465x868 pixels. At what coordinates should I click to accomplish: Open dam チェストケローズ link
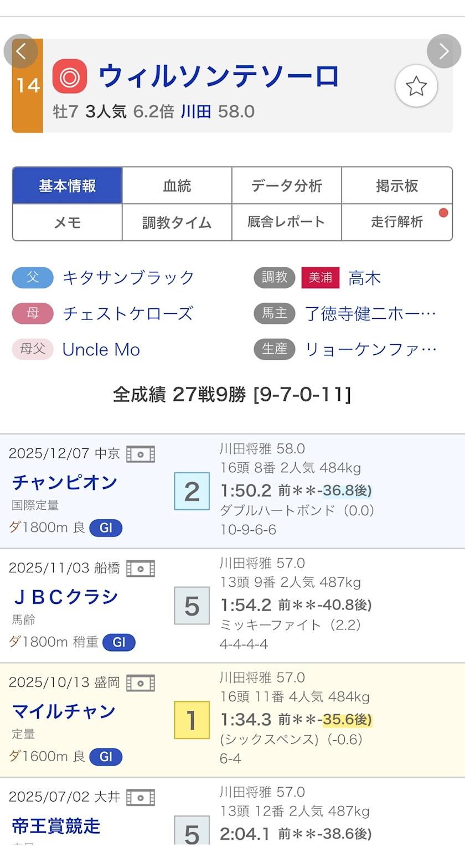coord(128,314)
